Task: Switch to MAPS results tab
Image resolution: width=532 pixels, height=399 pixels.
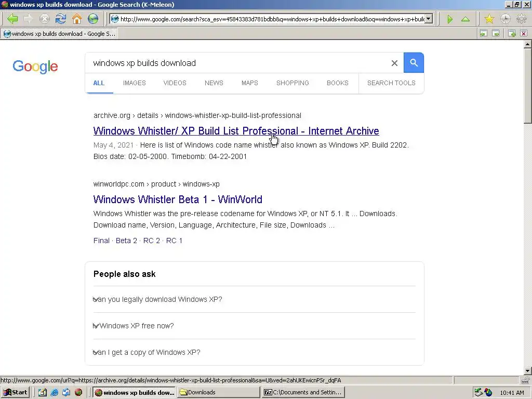Action: 250,83
